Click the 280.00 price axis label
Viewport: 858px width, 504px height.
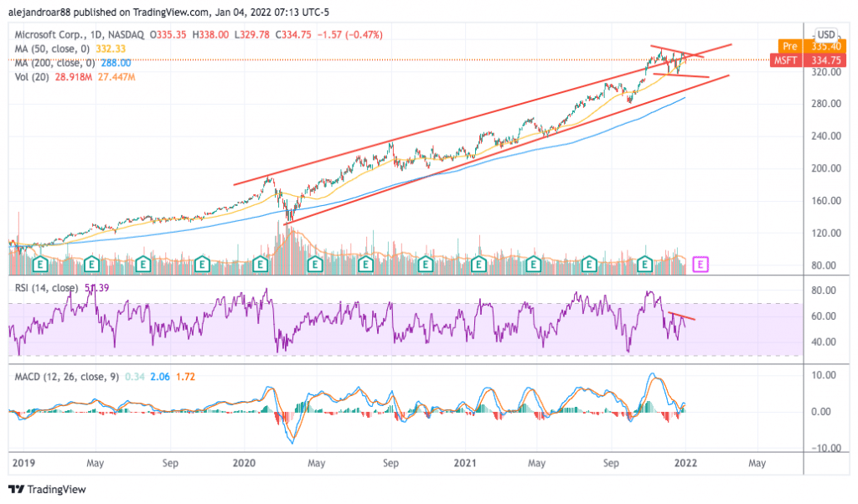tap(826, 104)
